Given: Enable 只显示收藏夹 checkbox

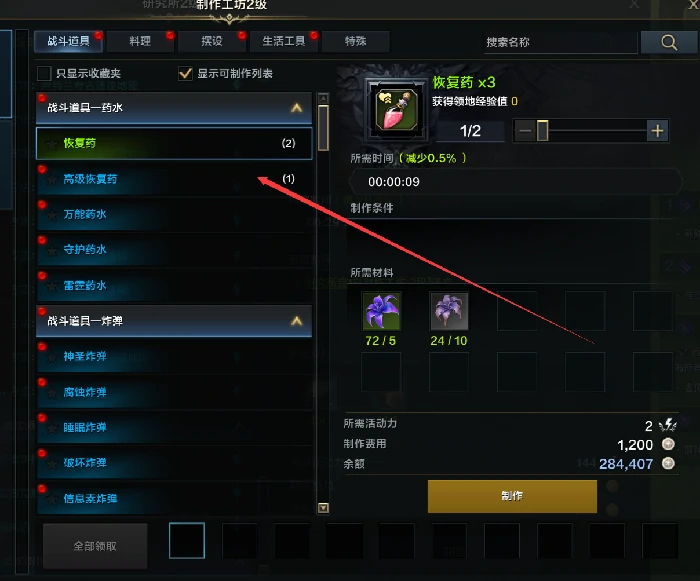Looking at the screenshot, I should (x=44, y=73).
